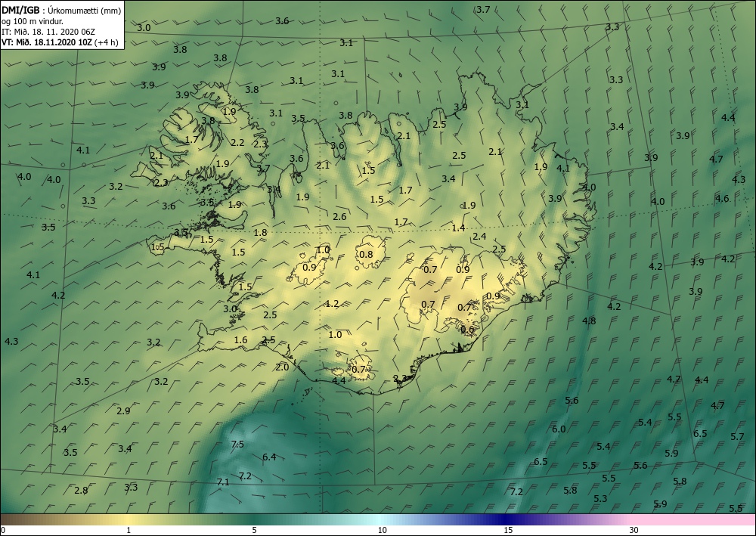756x536 pixels.
Task: Click the '1' label on the color scale
Action: (x=129, y=530)
